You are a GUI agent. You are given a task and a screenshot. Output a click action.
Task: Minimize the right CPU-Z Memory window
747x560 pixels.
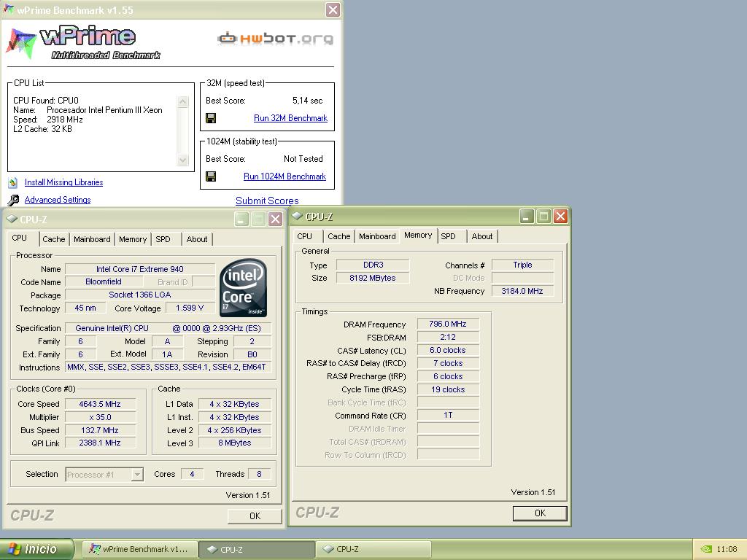click(526, 216)
